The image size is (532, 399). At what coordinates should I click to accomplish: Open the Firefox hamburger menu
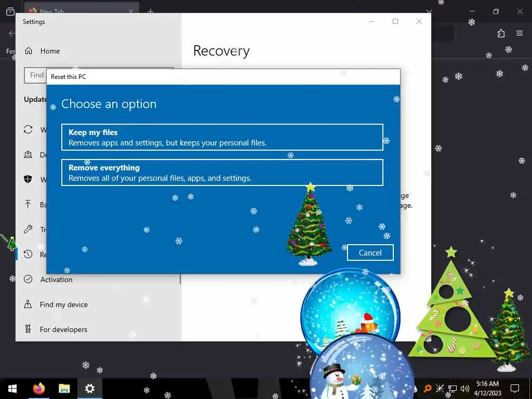pos(520,33)
